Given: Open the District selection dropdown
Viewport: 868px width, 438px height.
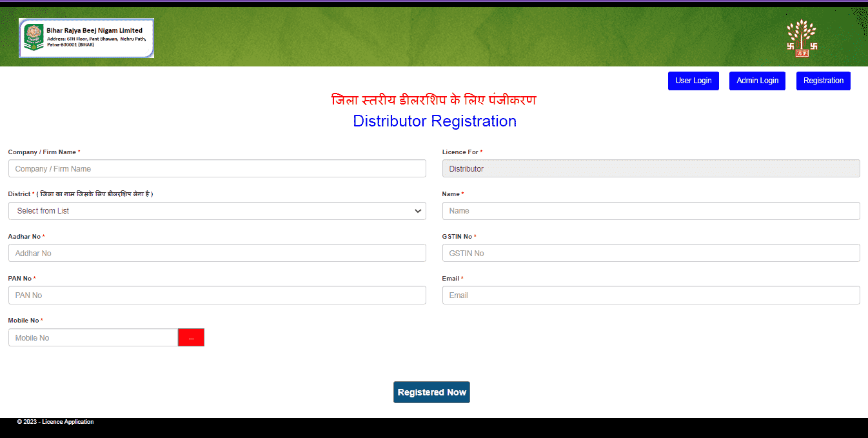Looking at the screenshot, I should pyautogui.click(x=217, y=210).
